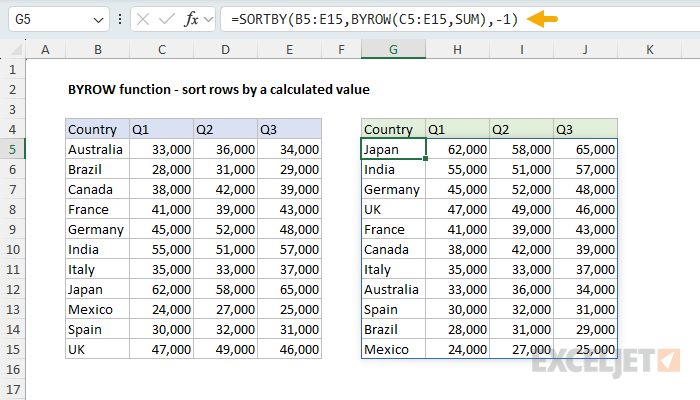The width and height of the screenshot is (700, 400).
Task: Select column B header
Action: [97, 50]
